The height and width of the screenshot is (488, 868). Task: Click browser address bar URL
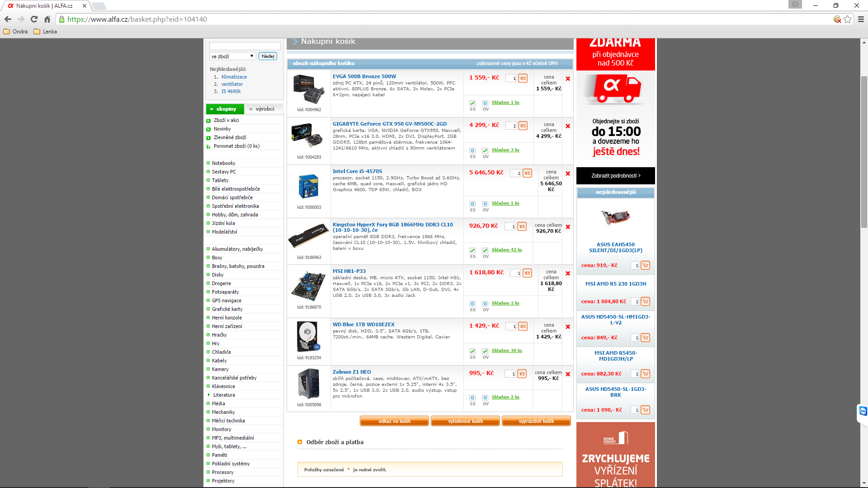[137, 19]
